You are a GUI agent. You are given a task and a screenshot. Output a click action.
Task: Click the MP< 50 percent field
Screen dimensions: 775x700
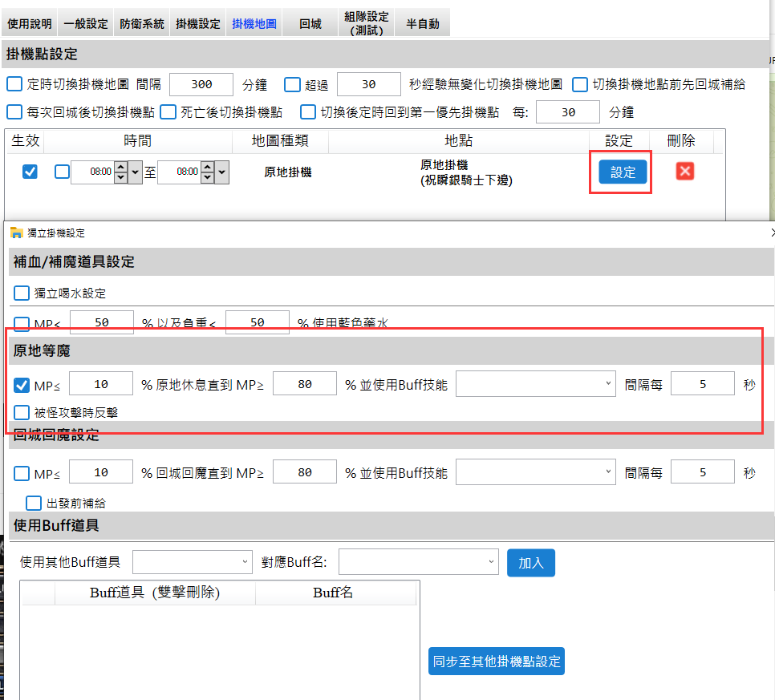[x=102, y=322]
